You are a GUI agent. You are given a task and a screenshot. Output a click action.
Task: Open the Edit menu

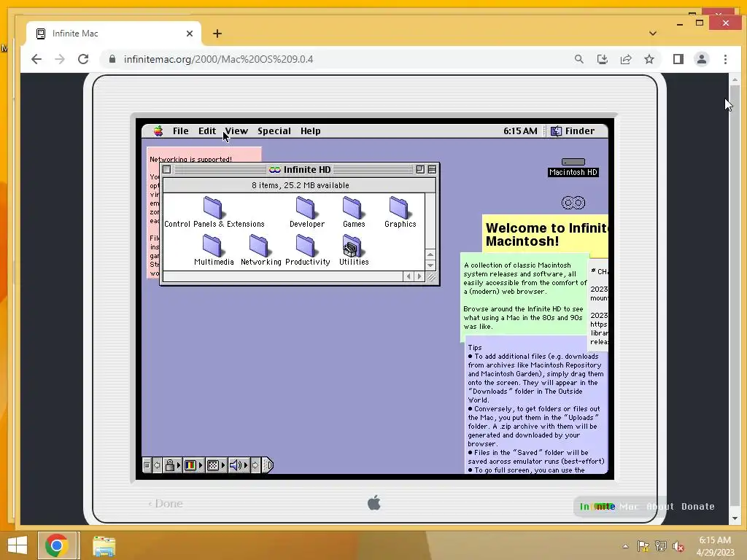(x=207, y=131)
